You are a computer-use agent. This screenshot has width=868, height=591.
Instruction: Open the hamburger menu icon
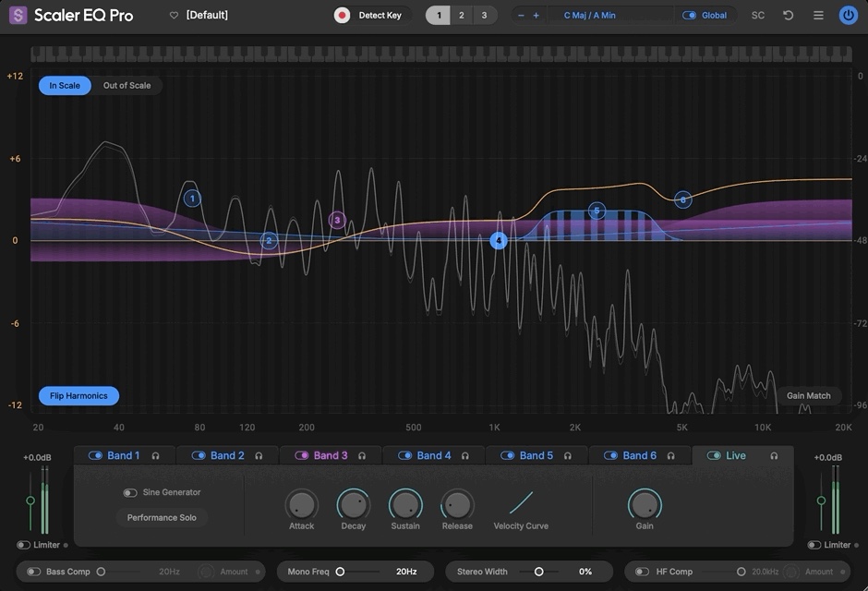pyautogui.click(x=818, y=16)
